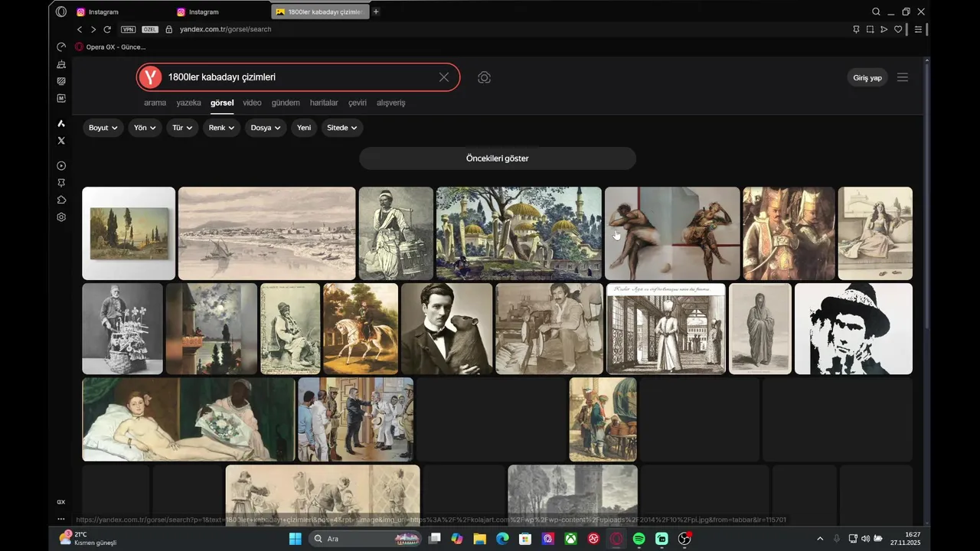Image resolution: width=980 pixels, height=551 pixels.
Task: Open the GX Control speedometer icon in sidebar
Action: click(x=61, y=47)
